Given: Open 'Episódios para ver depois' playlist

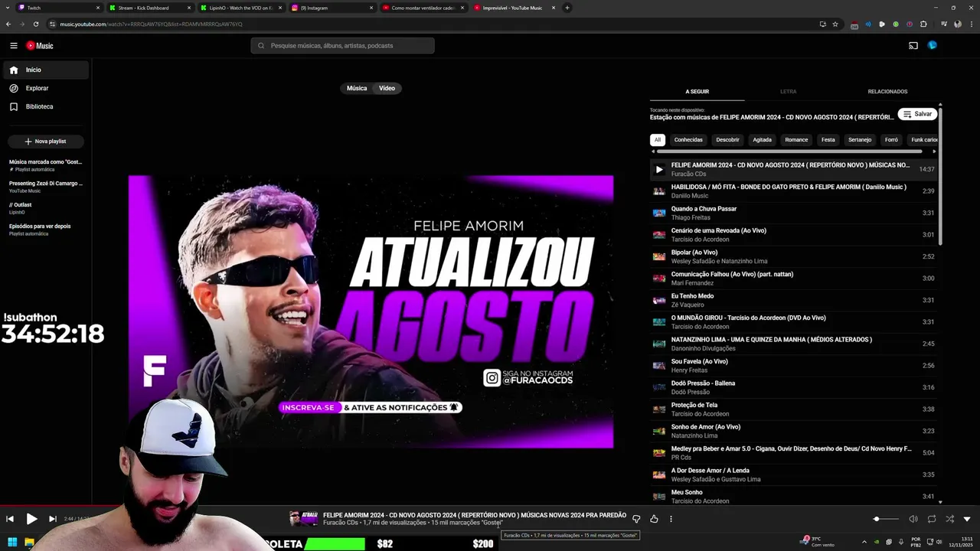Looking at the screenshot, I should point(46,230).
